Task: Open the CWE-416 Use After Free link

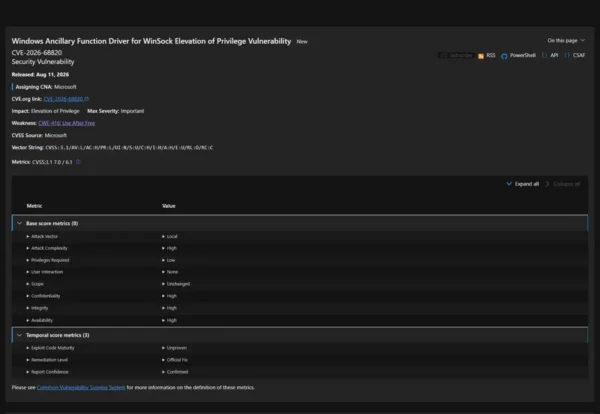Action: point(67,123)
